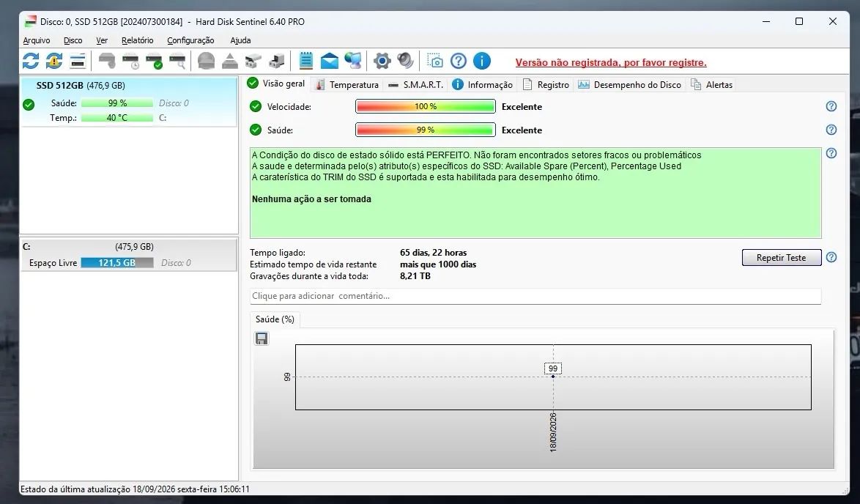The image size is (860, 504).
Task: Click the disk list panel toolbar icon
Action: click(78, 61)
